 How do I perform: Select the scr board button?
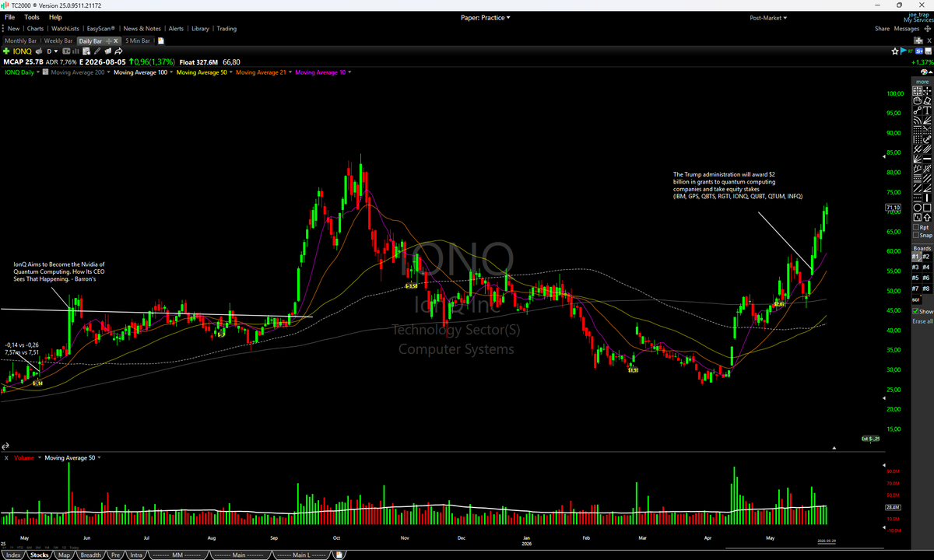pyautogui.click(x=917, y=299)
